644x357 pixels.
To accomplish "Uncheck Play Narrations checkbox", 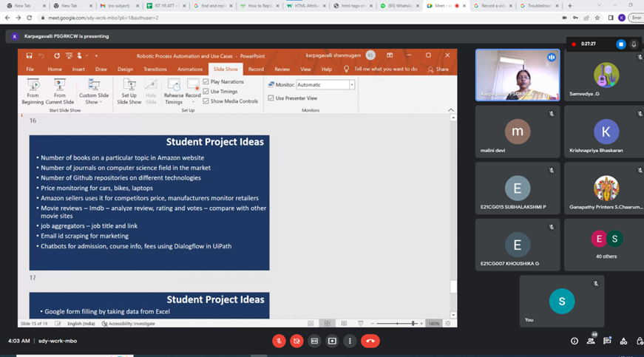I will pos(206,81).
